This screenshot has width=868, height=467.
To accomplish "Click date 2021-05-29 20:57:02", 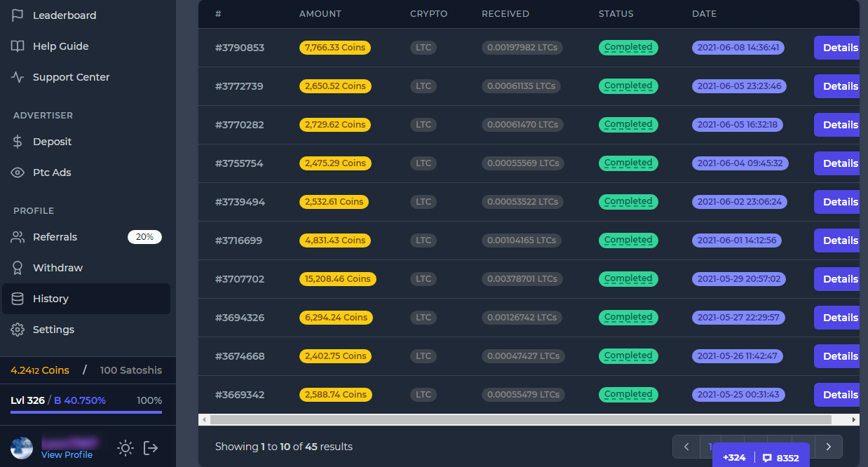I will click(739, 279).
